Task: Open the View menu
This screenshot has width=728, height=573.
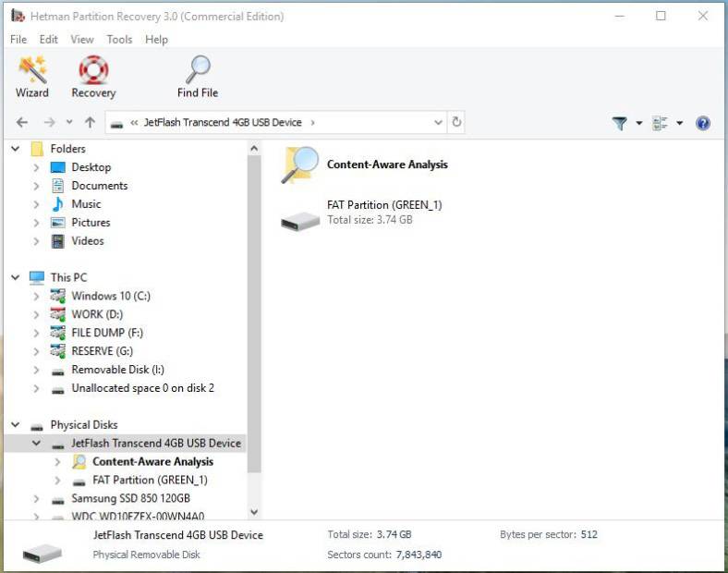Action: coord(82,40)
